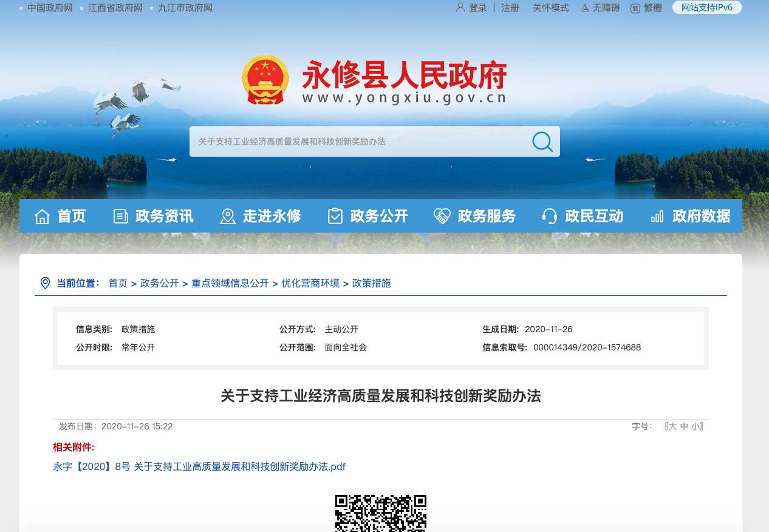Switch to traditional Chinese with 繁體

[x=652, y=8]
